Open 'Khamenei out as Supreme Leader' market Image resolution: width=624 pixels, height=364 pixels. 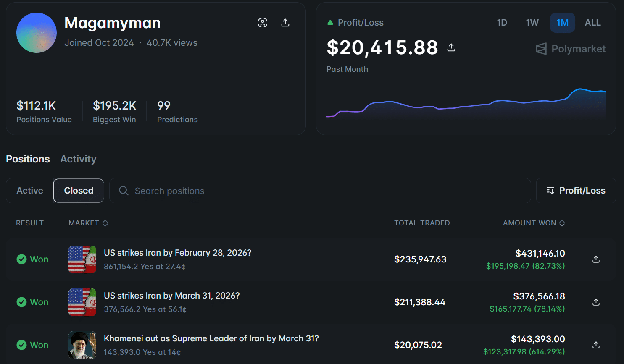211,338
